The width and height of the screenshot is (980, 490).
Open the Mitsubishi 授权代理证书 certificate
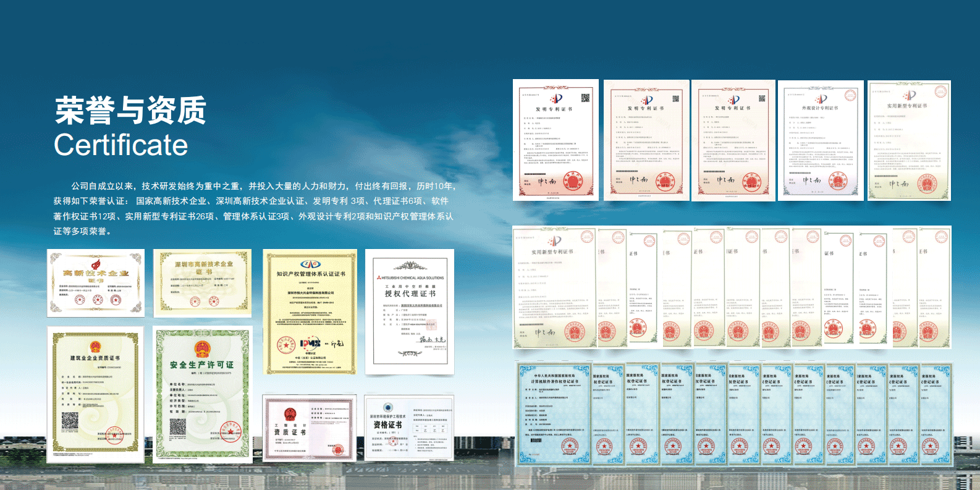410,312
